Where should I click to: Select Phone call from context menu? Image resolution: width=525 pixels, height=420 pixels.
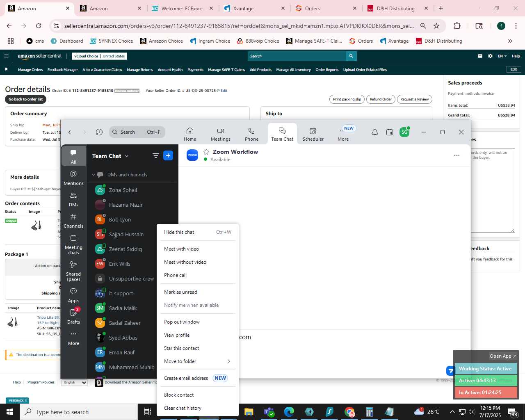197,275
